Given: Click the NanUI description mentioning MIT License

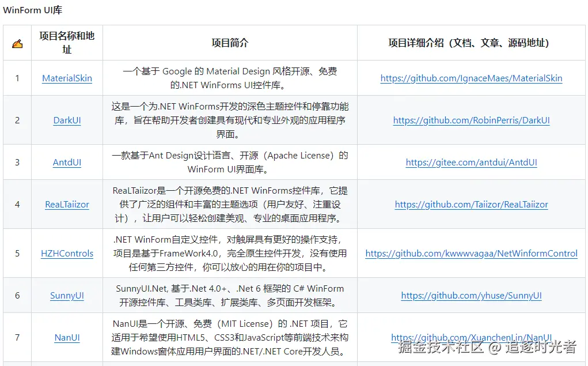Looking at the screenshot, I should coord(230,338).
